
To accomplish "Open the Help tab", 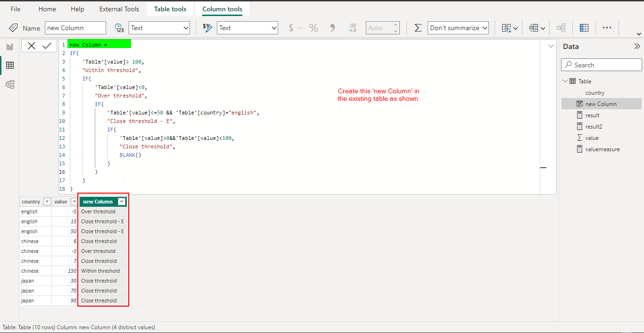I will coord(77,9).
